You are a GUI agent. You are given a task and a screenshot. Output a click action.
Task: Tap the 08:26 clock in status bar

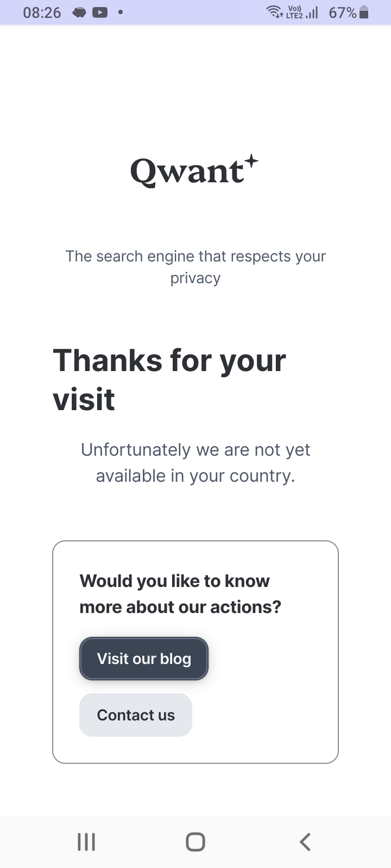tap(42, 12)
